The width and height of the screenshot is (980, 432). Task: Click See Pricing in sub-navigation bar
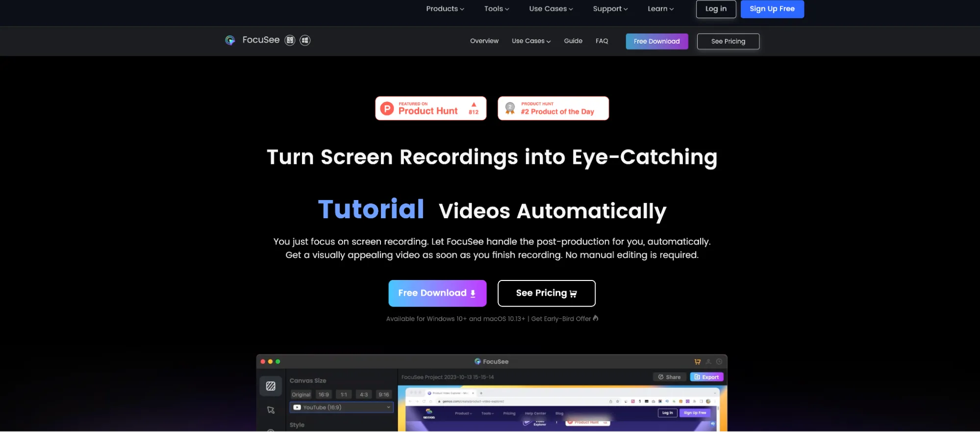point(728,41)
